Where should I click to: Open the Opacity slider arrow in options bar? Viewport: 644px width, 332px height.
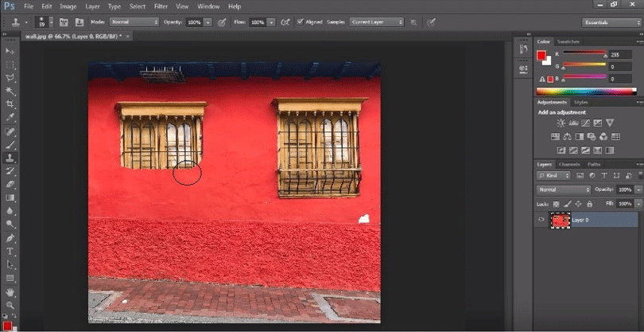click(208, 22)
